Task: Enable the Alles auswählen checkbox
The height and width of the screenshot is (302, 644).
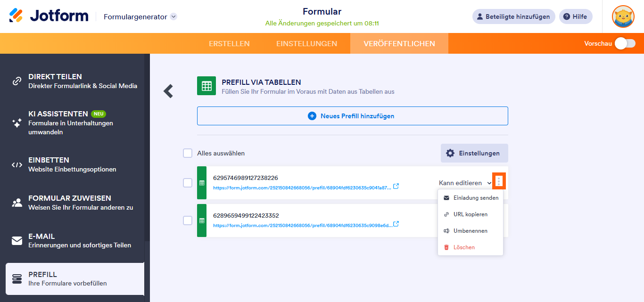Action: click(x=187, y=153)
